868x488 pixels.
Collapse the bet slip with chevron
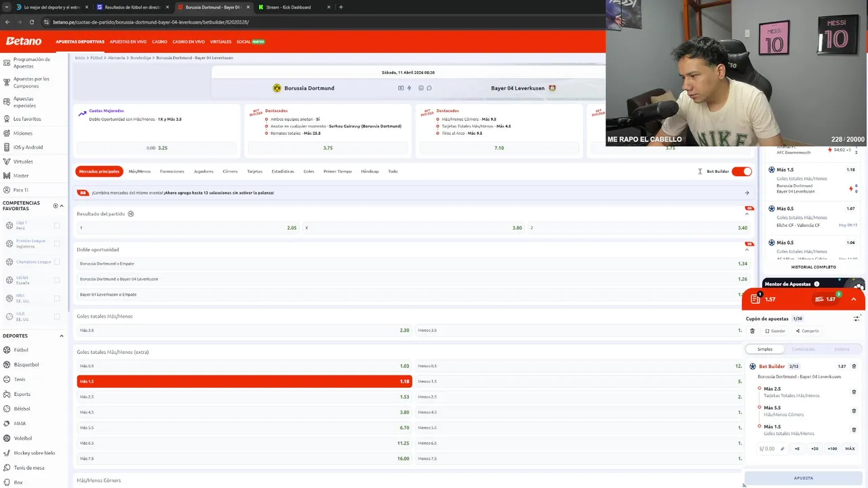pyautogui.click(x=854, y=299)
